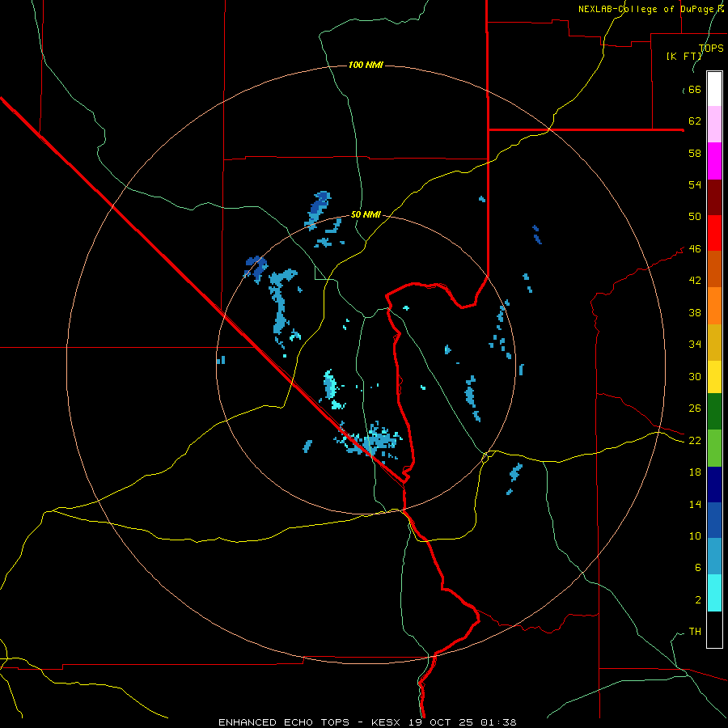Click the dark green legend swatch
This screenshot has width=728, height=728.
coord(714,412)
